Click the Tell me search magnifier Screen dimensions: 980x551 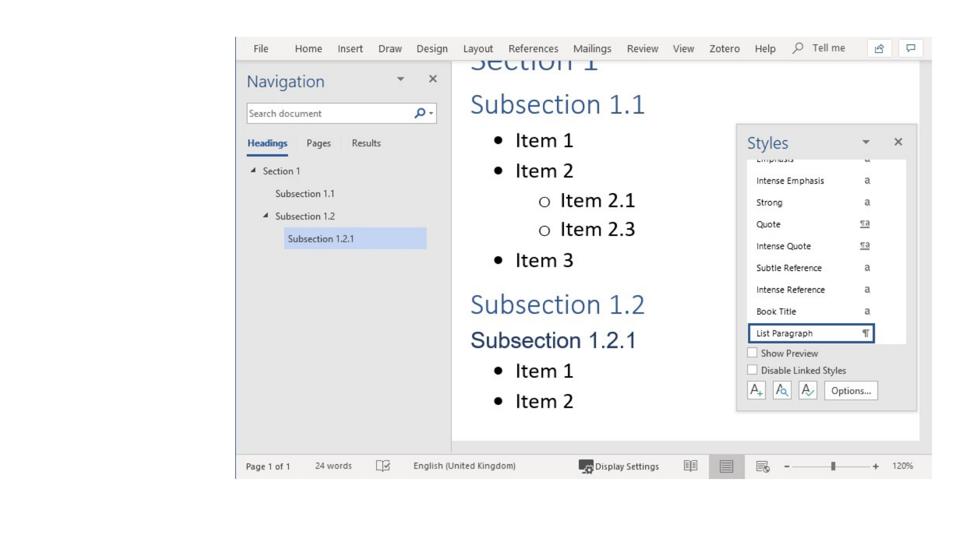tap(798, 48)
